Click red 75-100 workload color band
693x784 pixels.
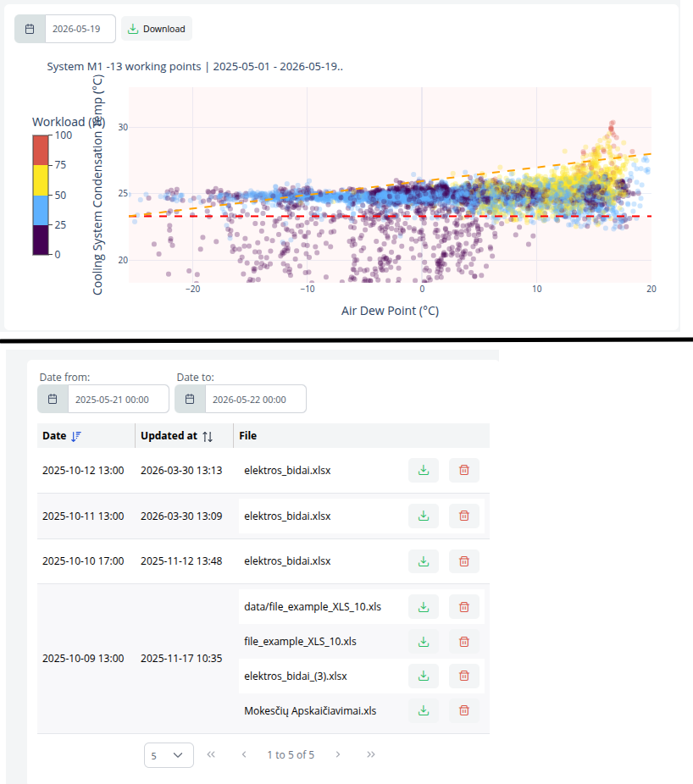[x=41, y=150]
